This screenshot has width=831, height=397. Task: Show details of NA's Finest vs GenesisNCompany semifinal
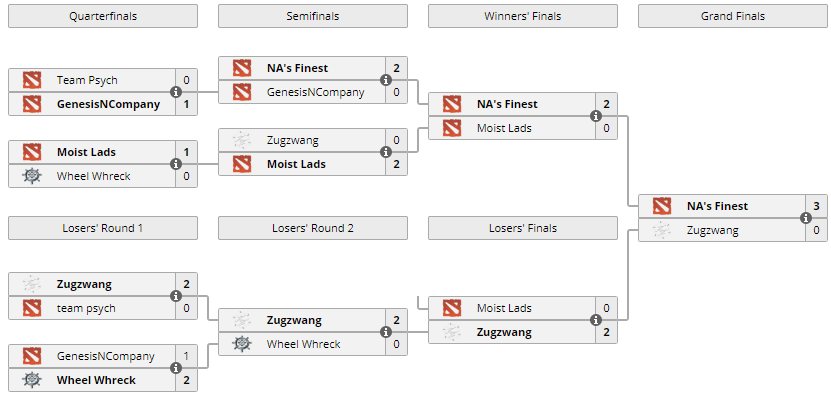[386, 81]
